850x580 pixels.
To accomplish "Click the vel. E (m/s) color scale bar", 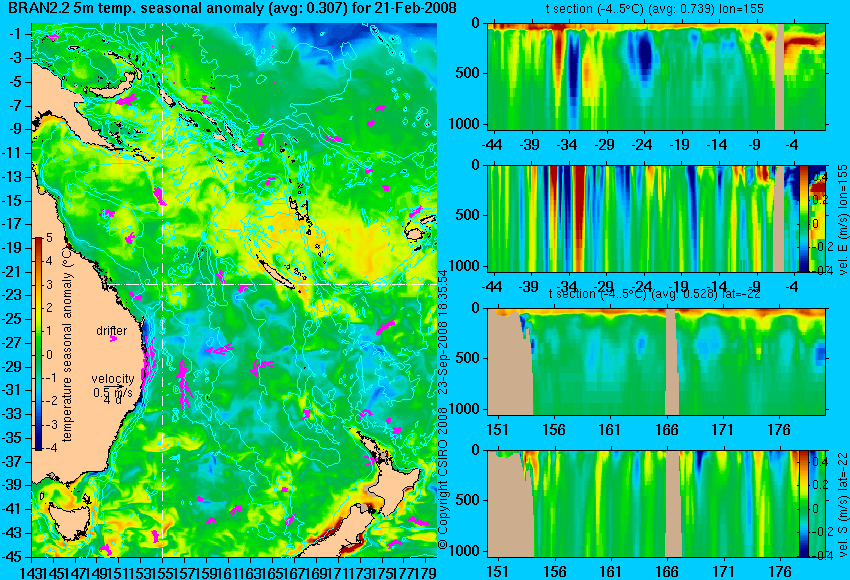I will coord(804,218).
